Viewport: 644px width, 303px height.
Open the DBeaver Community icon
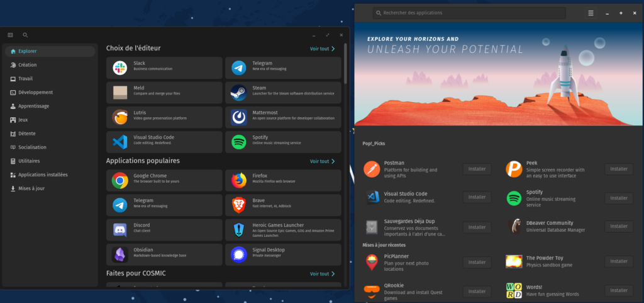point(514,227)
